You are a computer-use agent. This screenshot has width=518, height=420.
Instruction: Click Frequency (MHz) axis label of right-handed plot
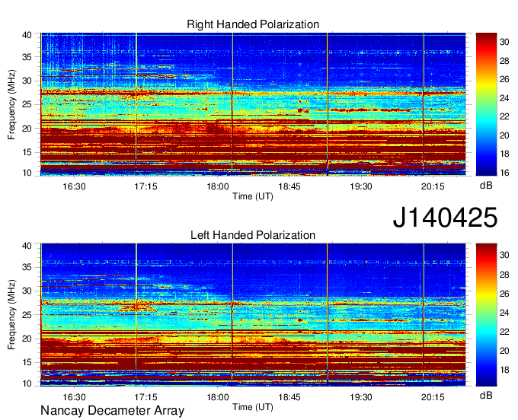click(x=11, y=104)
